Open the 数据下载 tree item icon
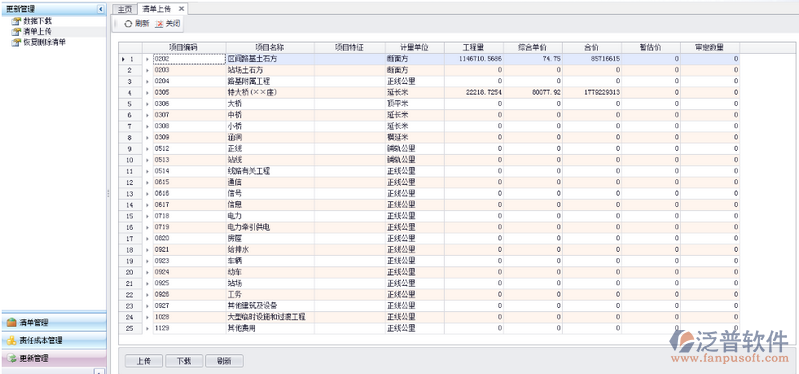This screenshot has width=799, height=374. pyautogui.click(x=16, y=21)
